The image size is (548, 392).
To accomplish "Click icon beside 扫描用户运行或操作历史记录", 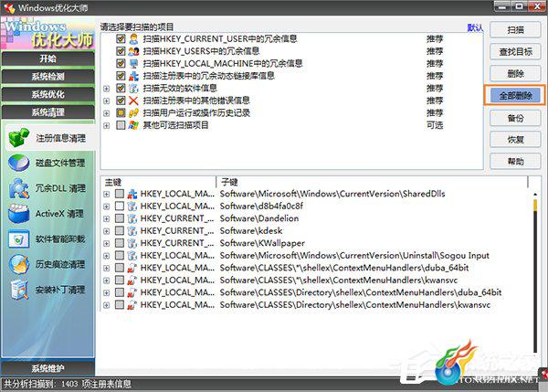I will click(x=133, y=113).
